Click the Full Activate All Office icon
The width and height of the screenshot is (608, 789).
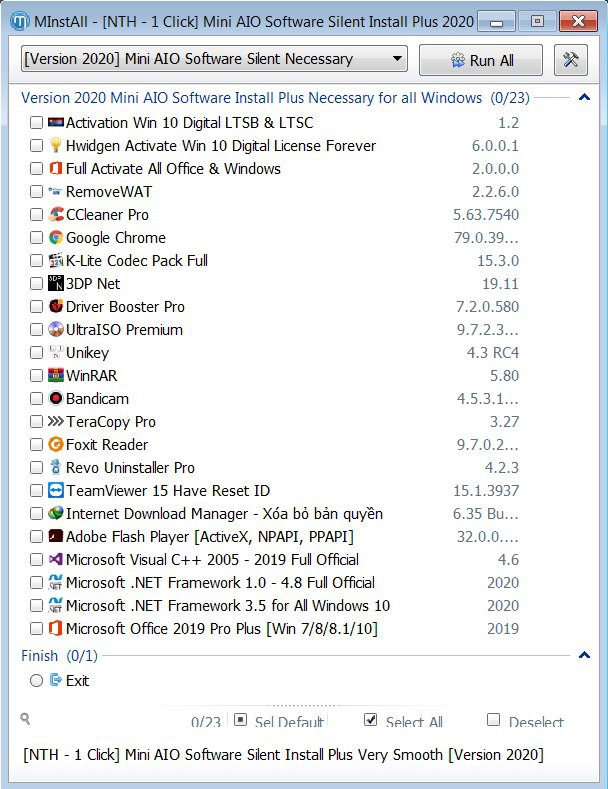(55, 169)
